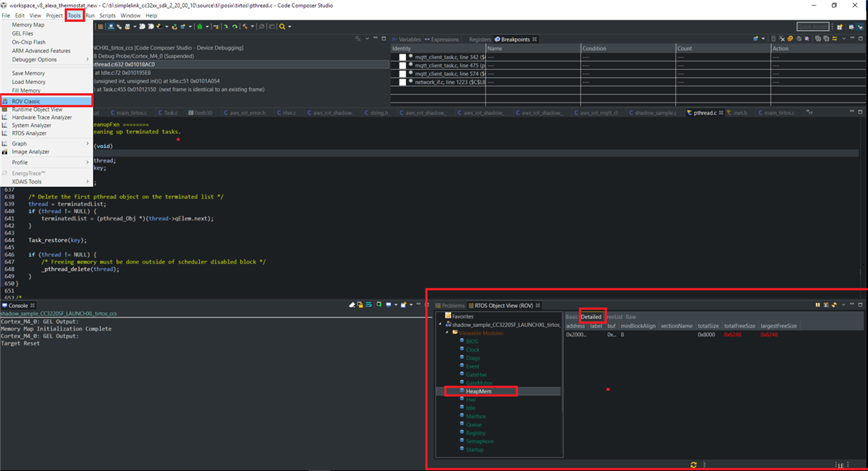Viewport: 868px width, 471px height.
Task: Select the Raw view tab in ROV
Action: click(631, 317)
